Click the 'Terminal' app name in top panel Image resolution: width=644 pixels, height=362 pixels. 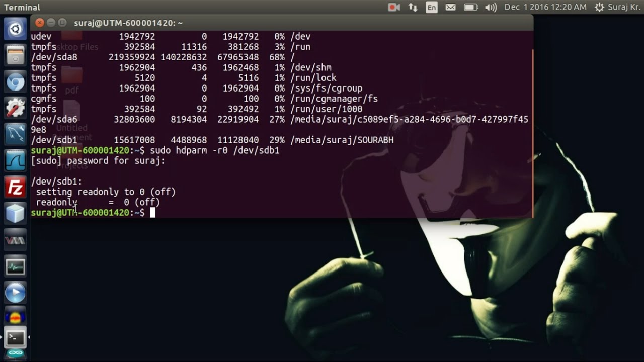pyautogui.click(x=22, y=7)
